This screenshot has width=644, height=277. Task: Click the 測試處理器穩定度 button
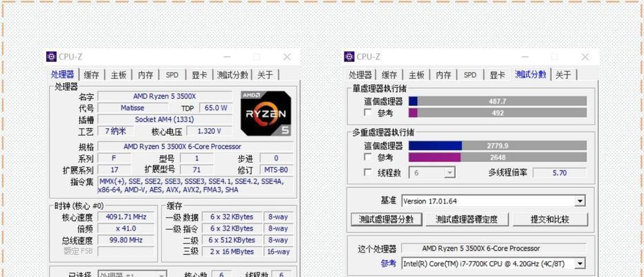coord(466,219)
